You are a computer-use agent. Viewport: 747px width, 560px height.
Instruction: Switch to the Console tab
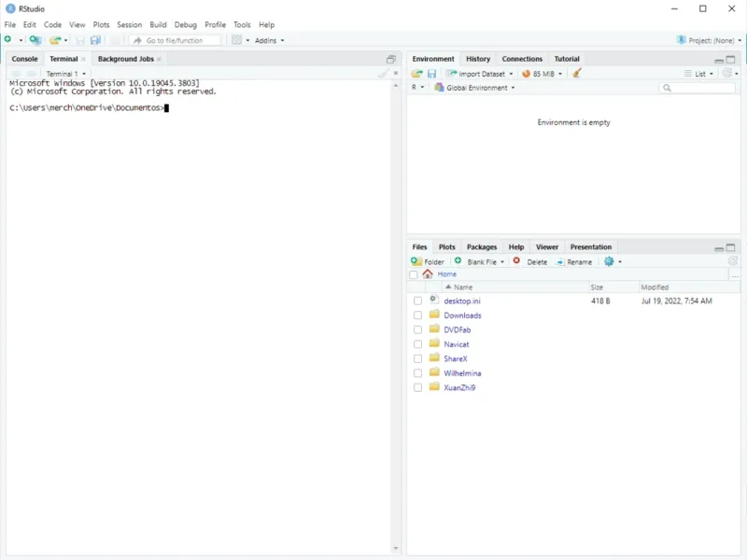25,59
